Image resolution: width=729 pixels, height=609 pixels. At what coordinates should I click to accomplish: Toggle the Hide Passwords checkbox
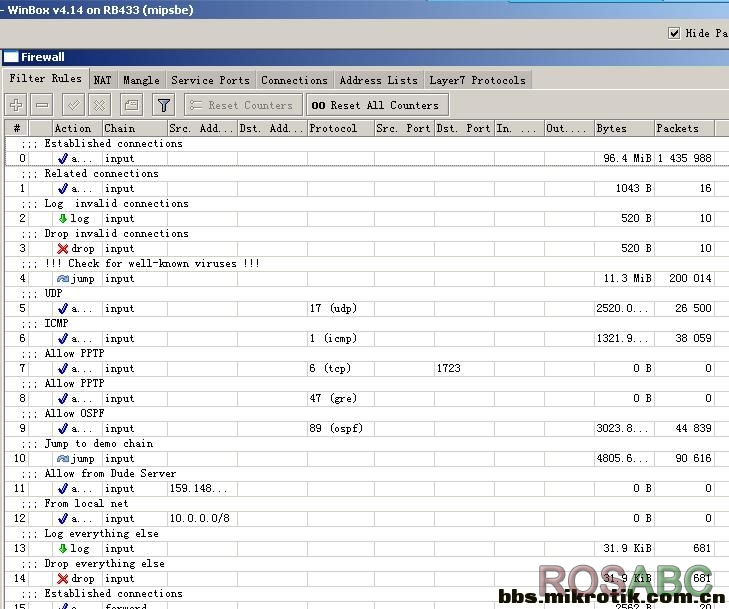point(674,33)
